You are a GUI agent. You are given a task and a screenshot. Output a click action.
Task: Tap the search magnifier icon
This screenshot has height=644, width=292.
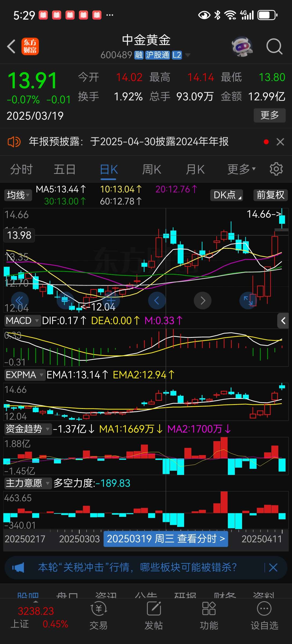point(274,46)
